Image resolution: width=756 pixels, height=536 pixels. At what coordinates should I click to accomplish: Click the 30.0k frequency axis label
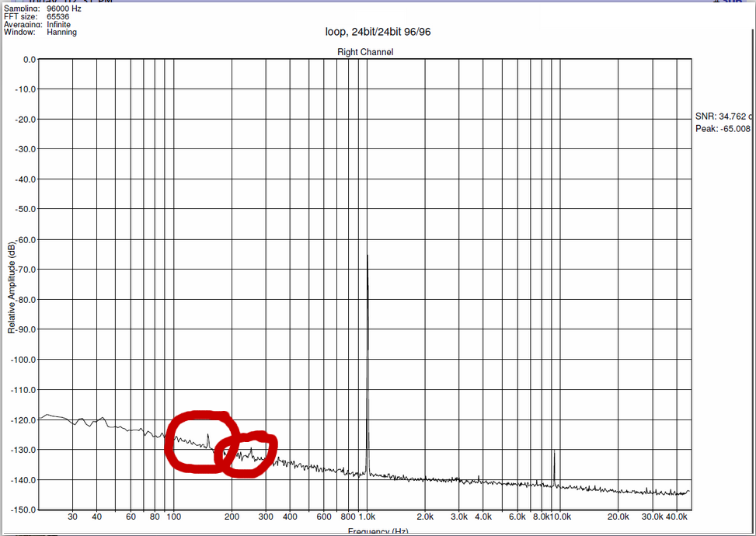(x=653, y=517)
